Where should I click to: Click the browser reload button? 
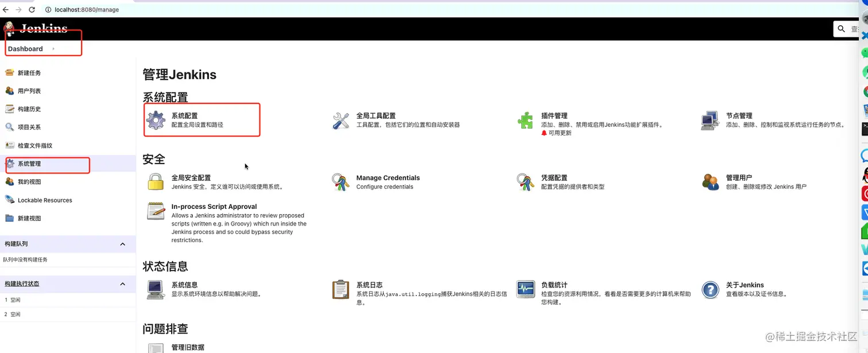[x=32, y=10]
